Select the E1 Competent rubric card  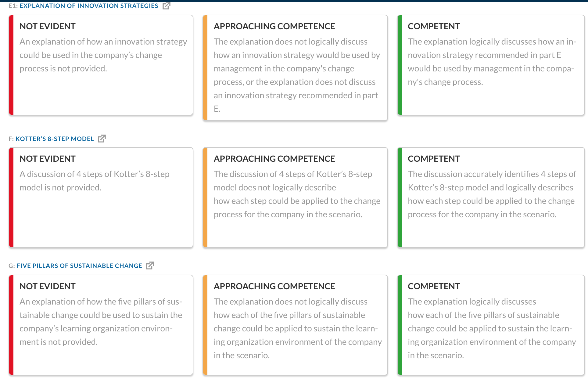pos(491,65)
